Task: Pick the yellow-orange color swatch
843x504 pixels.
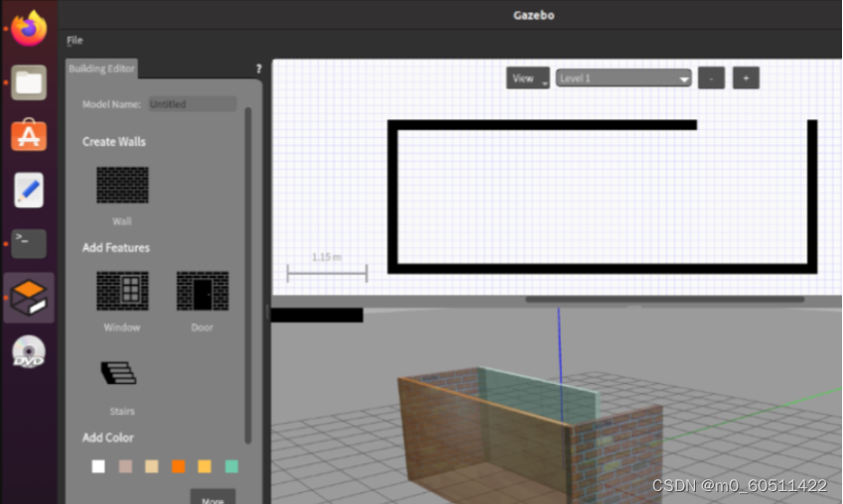Action: pos(205,466)
